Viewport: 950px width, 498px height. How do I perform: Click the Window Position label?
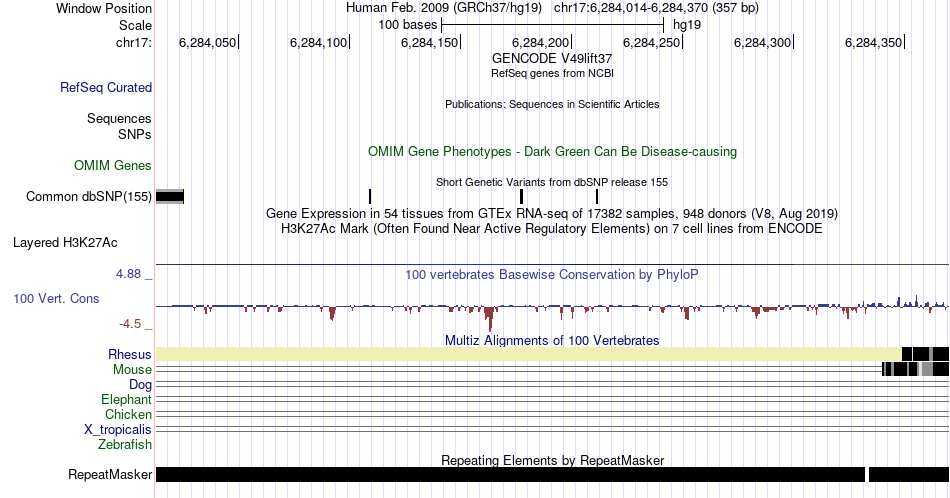pos(104,8)
